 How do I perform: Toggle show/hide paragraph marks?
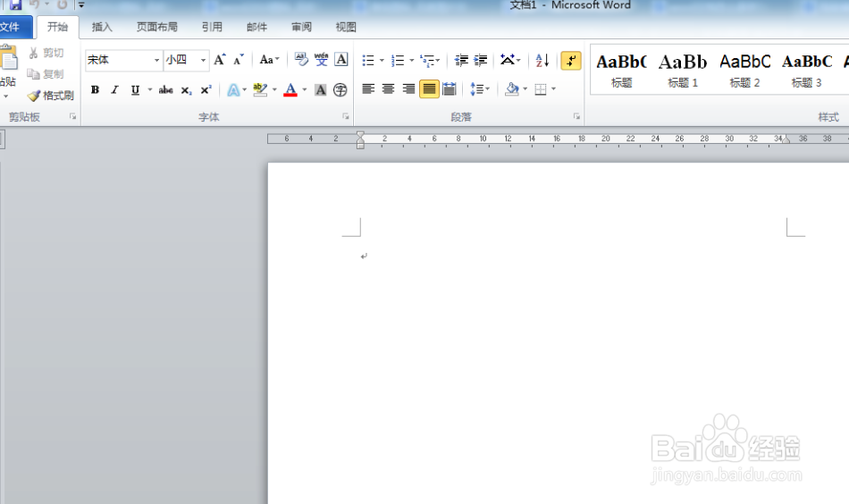coord(571,61)
